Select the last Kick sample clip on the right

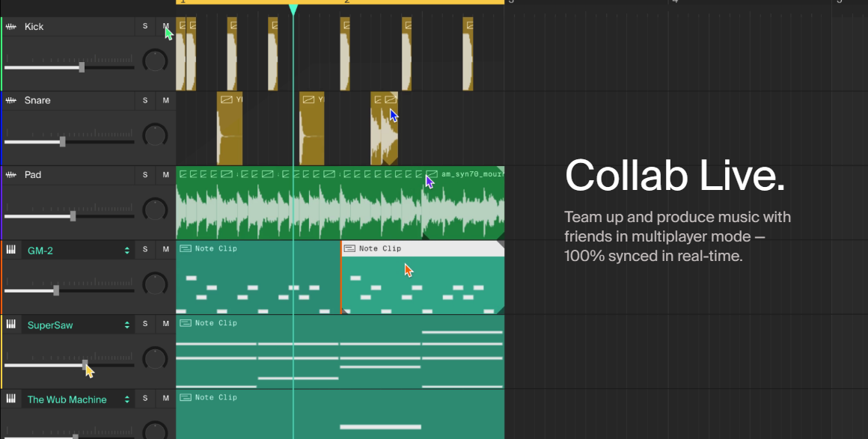(x=468, y=54)
